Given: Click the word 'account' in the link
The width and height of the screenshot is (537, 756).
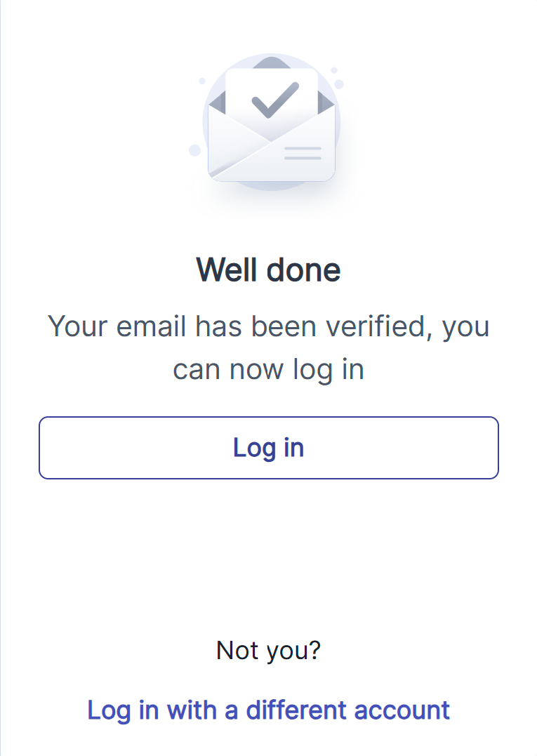Looking at the screenshot, I should click(402, 710).
